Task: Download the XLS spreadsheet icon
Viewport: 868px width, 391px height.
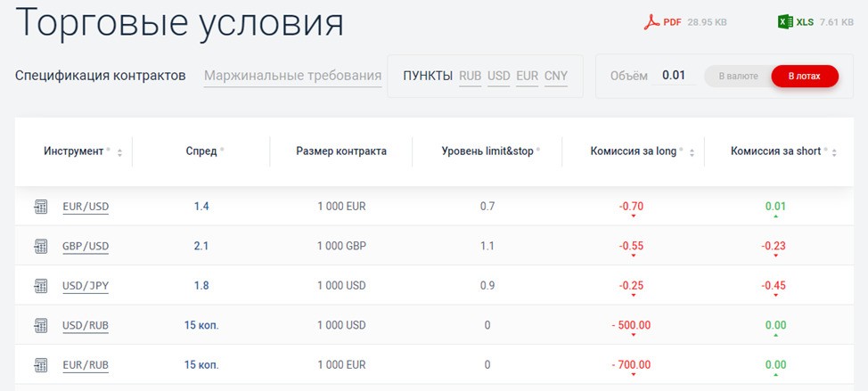Action: 785,22
